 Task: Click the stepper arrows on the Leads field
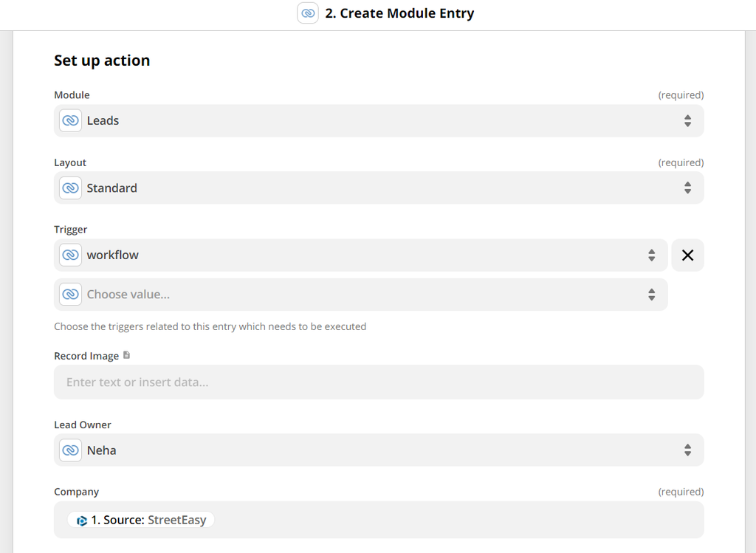687,120
